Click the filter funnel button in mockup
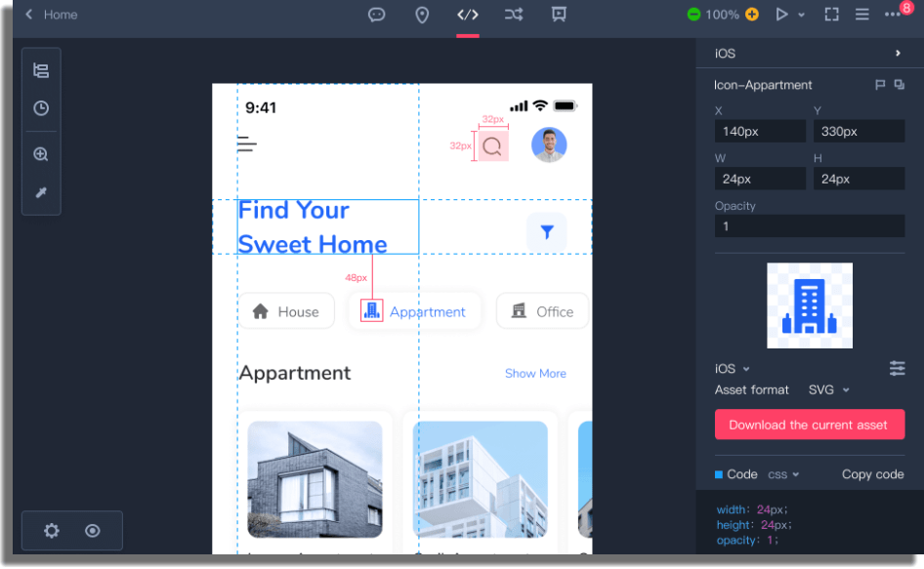924x569 pixels. (x=547, y=231)
